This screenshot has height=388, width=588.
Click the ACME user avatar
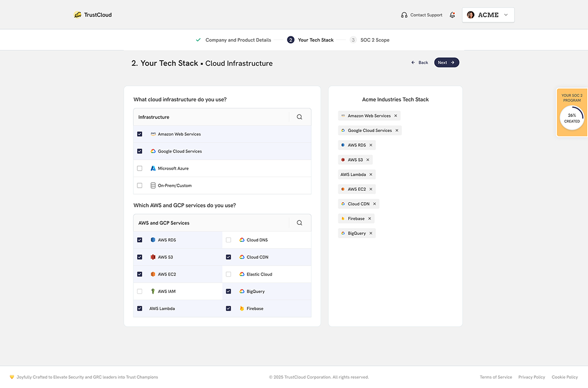[470, 15]
